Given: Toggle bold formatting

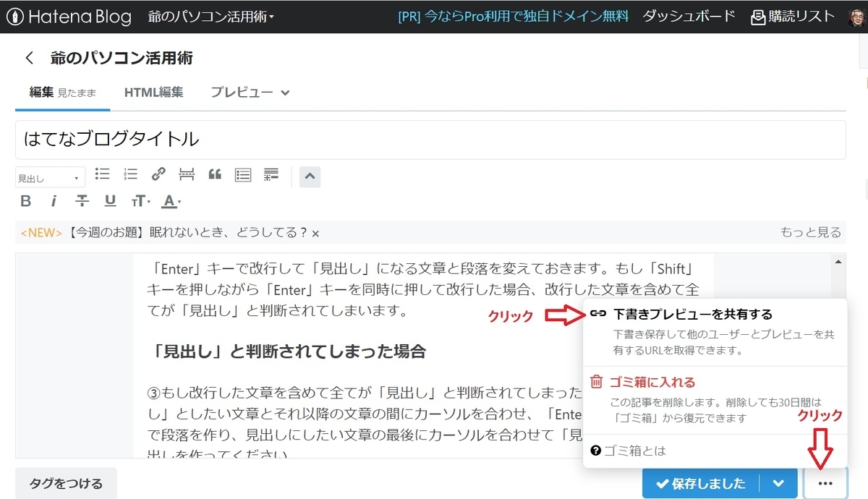Looking at the screenshot, I should [x=25, y=200].
